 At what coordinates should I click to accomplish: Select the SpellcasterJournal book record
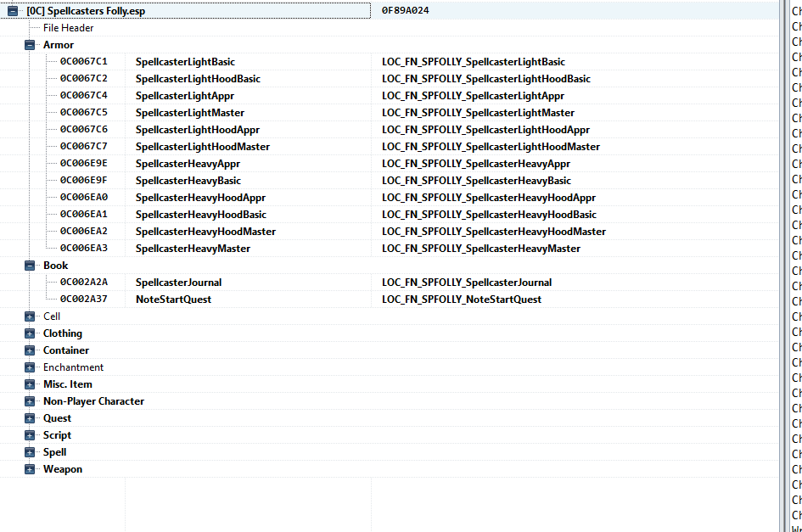point(178,283)
